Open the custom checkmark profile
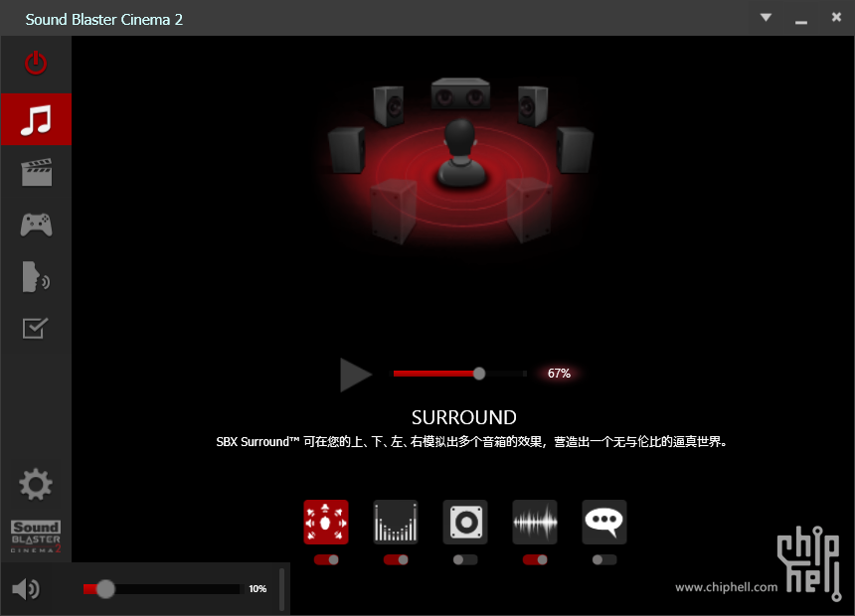 [36, 328]
